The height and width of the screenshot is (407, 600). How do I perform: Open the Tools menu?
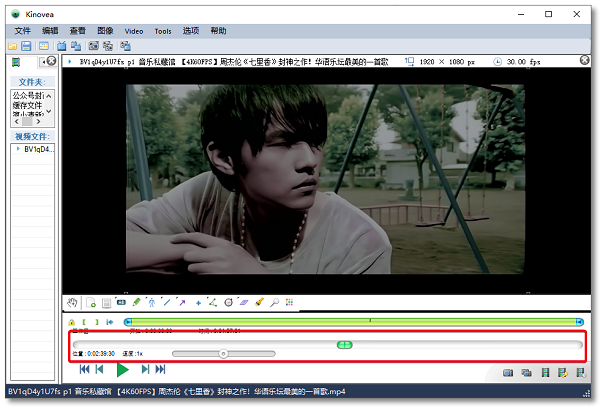tap(163, 31)
